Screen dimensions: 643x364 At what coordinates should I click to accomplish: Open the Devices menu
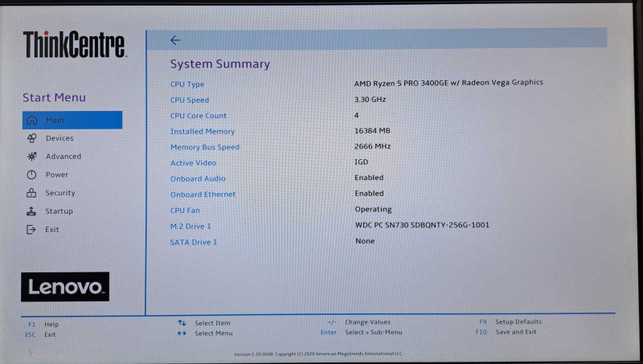click(x=59, y=138)
